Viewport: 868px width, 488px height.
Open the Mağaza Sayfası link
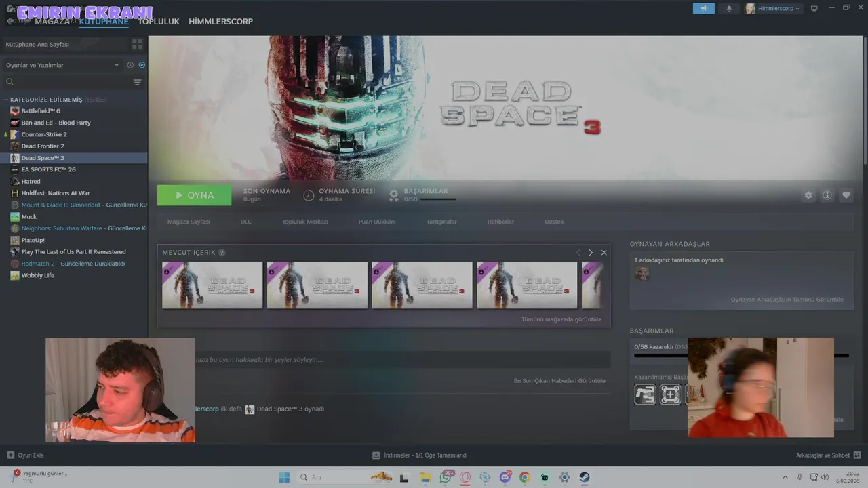189,222
